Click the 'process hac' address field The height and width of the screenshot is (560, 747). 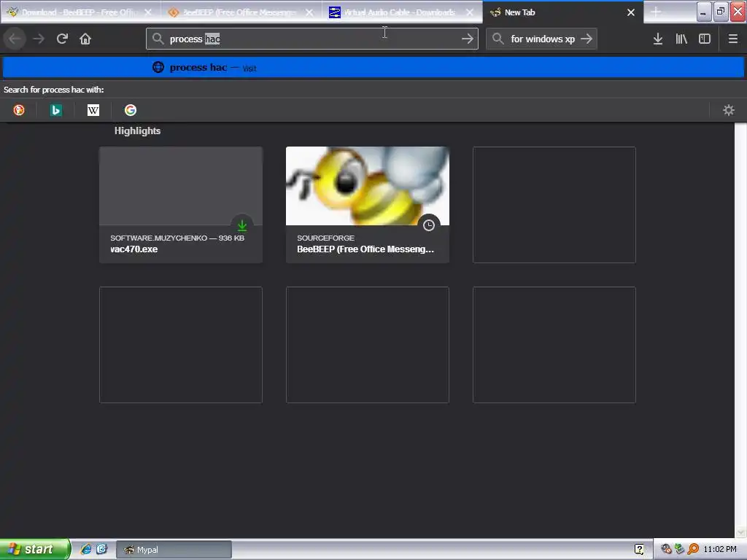point(312,39)
